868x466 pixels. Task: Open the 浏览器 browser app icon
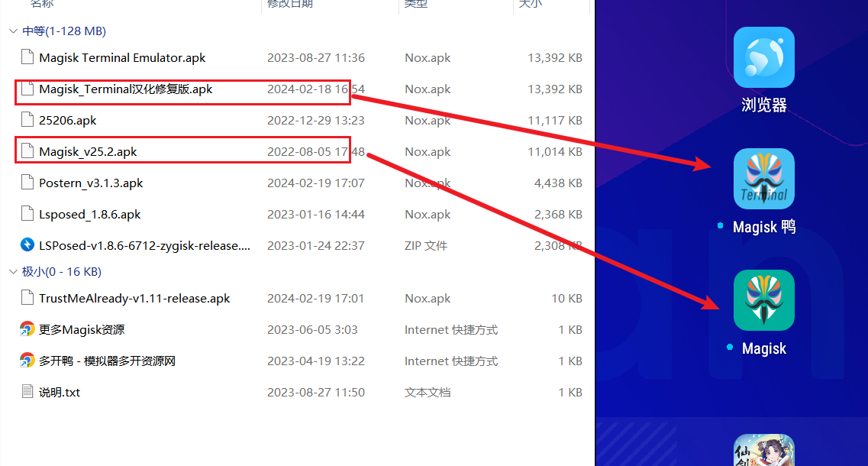764,57
